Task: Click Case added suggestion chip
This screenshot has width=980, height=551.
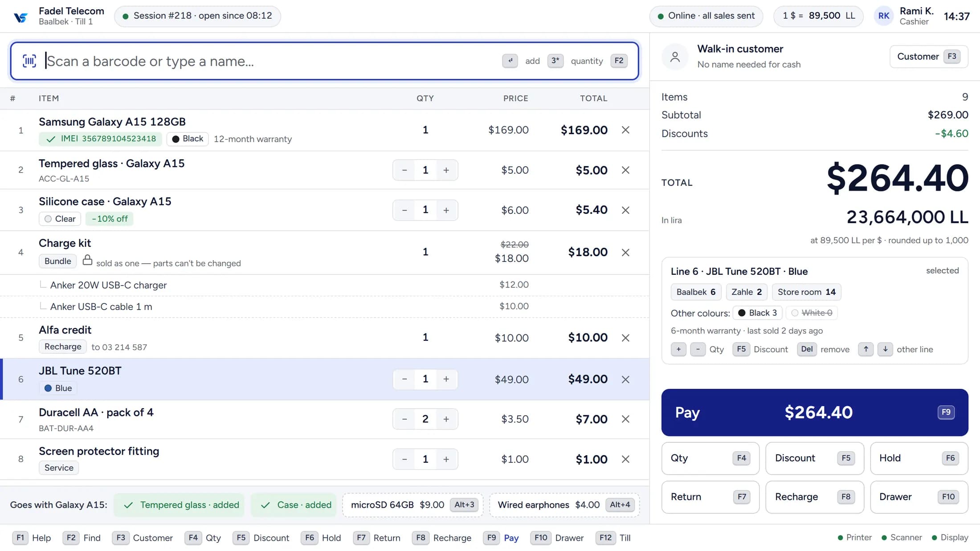Action: click(x=294, y=505)
